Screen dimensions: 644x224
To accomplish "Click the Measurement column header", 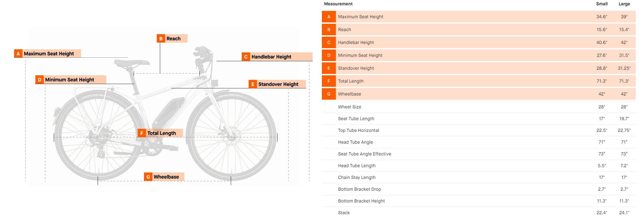I will [x=338, y=4].
